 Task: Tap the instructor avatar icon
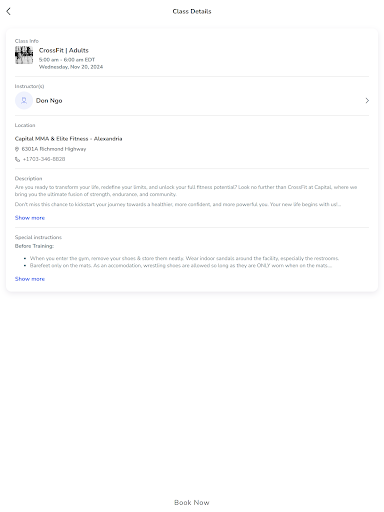[24, 101]
